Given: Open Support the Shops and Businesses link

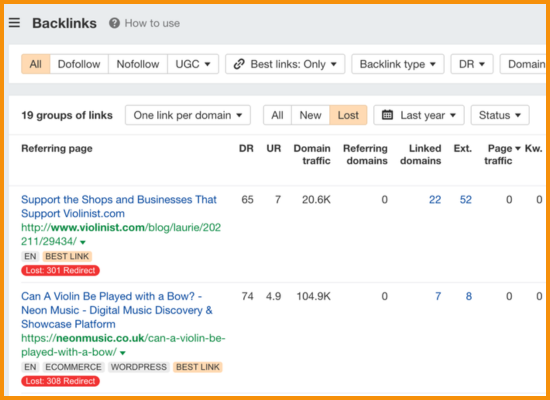Looking at the screenshot, I should pos(119,206).
